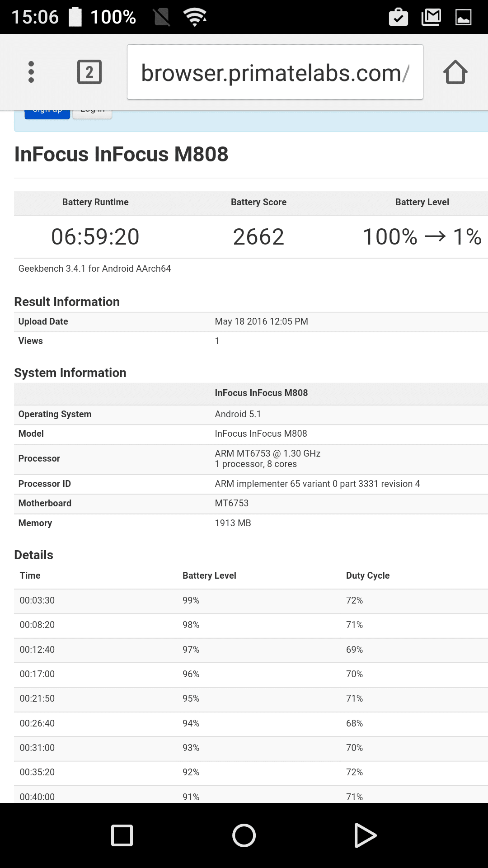Screen dimensions: 488x868
Task: Tap the task checkmark notification icon
Action: point(398,17)
